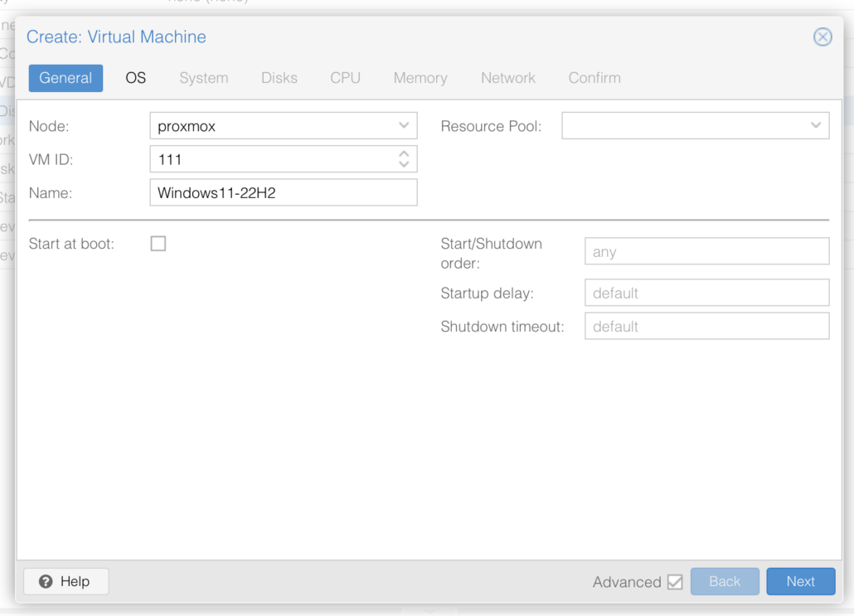This screenshot has height=616, width=854.
Task: Select the Network tab
Action: click(507, 78)
